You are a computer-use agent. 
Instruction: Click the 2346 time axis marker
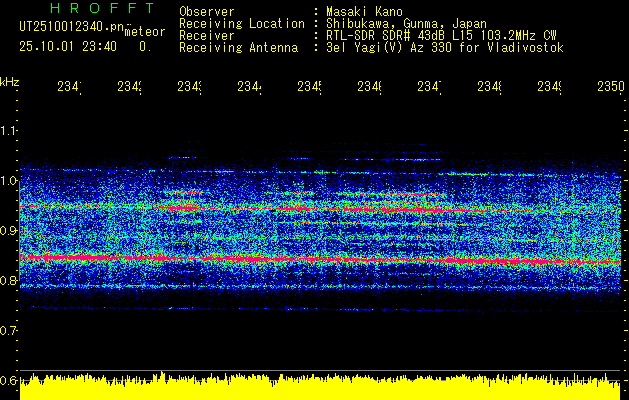tap(369, 87)
